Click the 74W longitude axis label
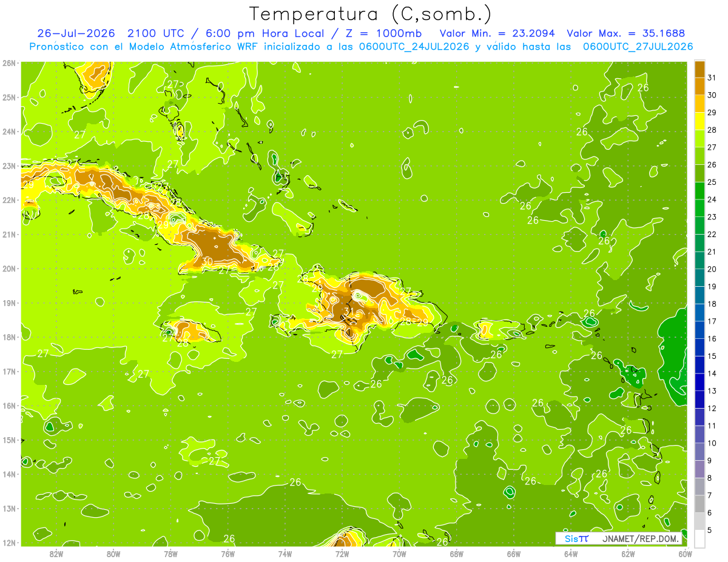 (285, 553)
